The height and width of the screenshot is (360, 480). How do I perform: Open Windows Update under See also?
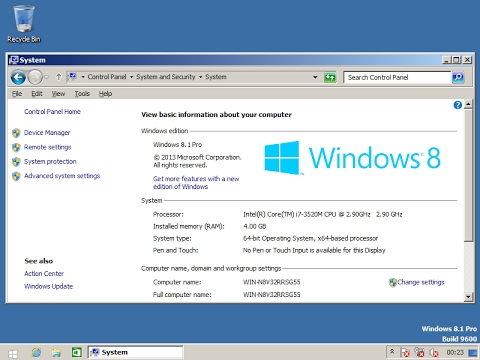[48, 286]
